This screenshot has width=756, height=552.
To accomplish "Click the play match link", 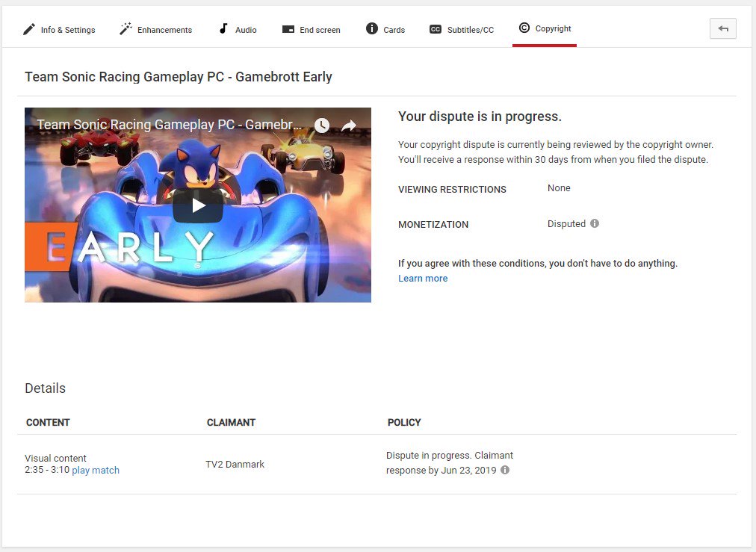I will (x=96, y=470).
